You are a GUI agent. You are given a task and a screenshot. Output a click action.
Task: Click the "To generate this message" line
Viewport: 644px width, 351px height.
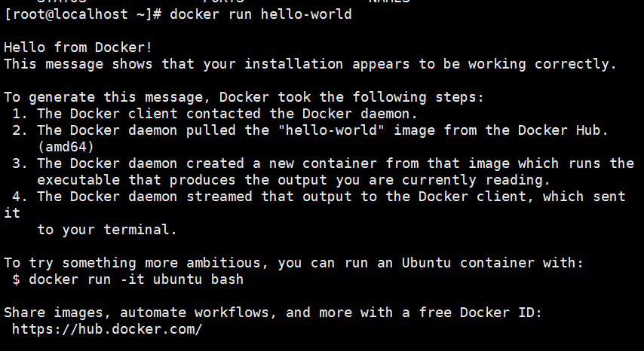(244, 97)
